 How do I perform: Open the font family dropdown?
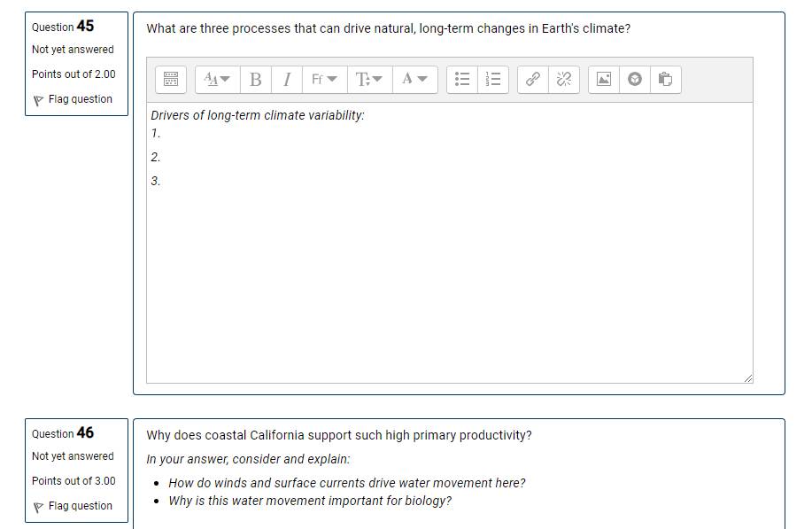325,79
